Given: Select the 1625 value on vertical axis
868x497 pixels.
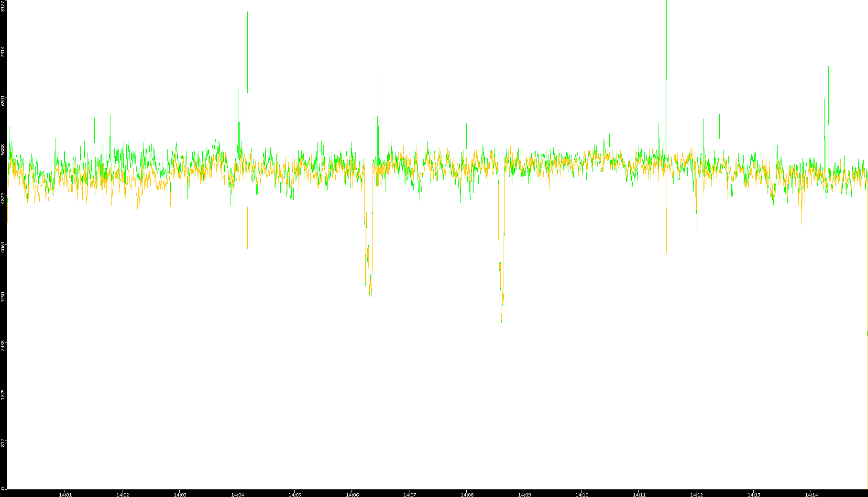Looking at the screenshot, I should 3,394.
